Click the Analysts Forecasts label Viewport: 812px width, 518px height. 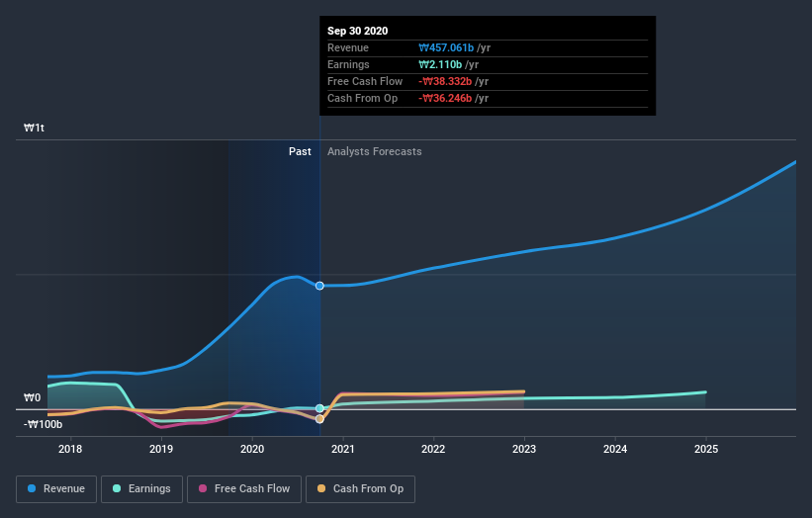point(375,151)
